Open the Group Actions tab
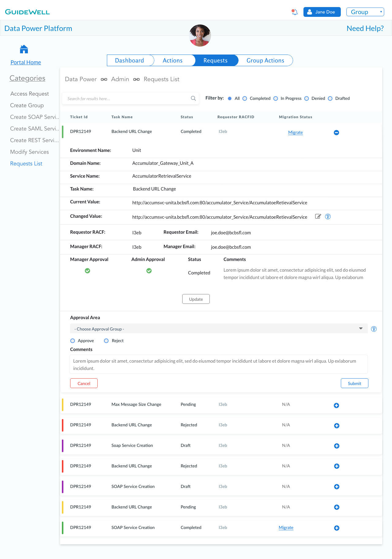This screenshot has width=392, height=559. point(265,60)
